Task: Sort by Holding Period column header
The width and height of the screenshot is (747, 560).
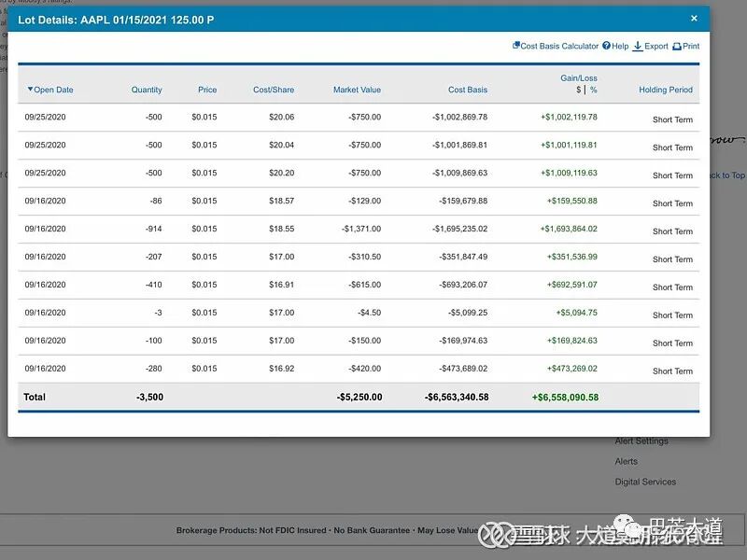Action: pyautogui.click(x=666, y=90)
